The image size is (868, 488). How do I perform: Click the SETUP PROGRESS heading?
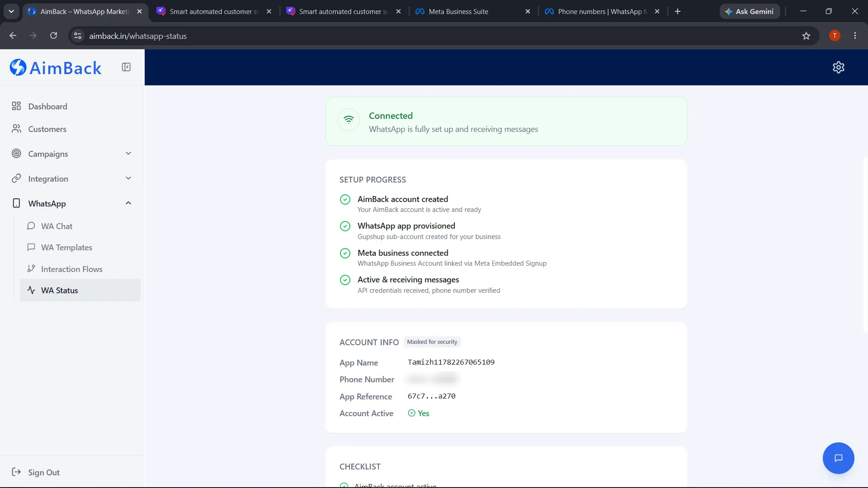373,180
